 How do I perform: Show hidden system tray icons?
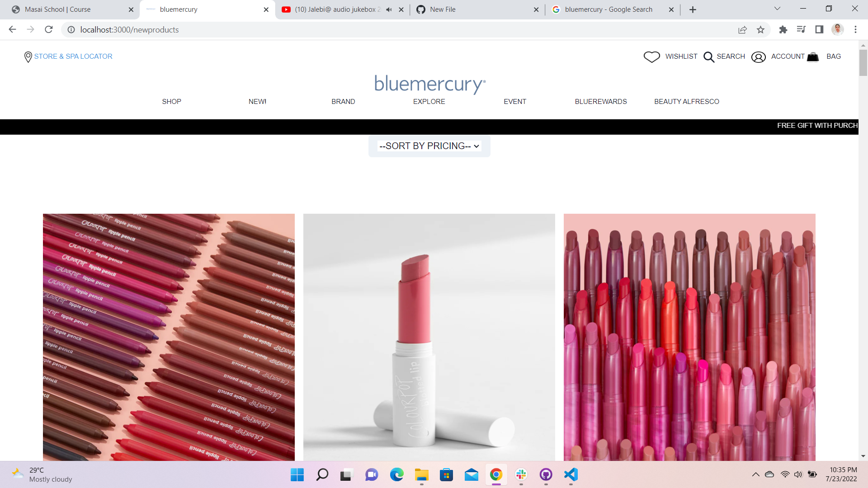point(755,474)
